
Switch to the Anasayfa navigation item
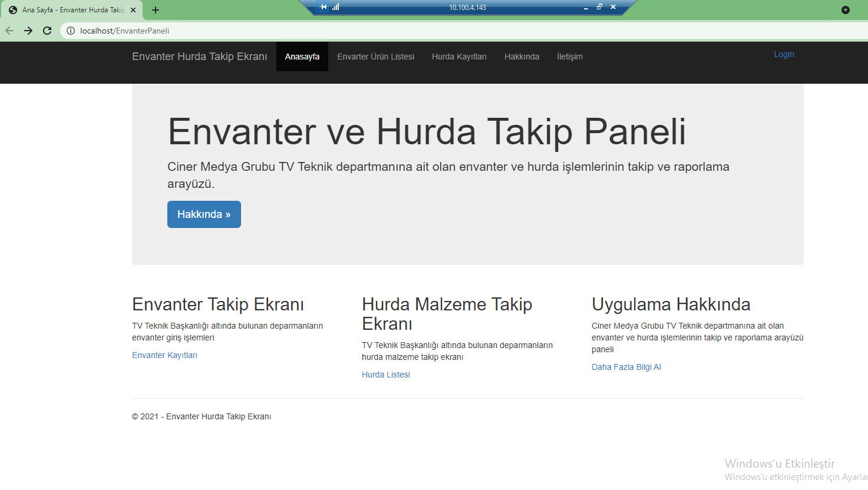tap(302, 57)
